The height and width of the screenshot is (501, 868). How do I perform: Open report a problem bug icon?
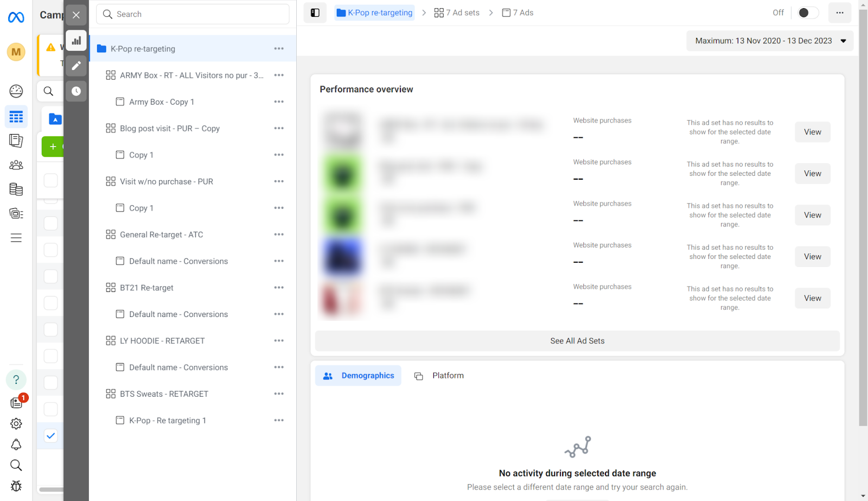click(x=16, y=486)
